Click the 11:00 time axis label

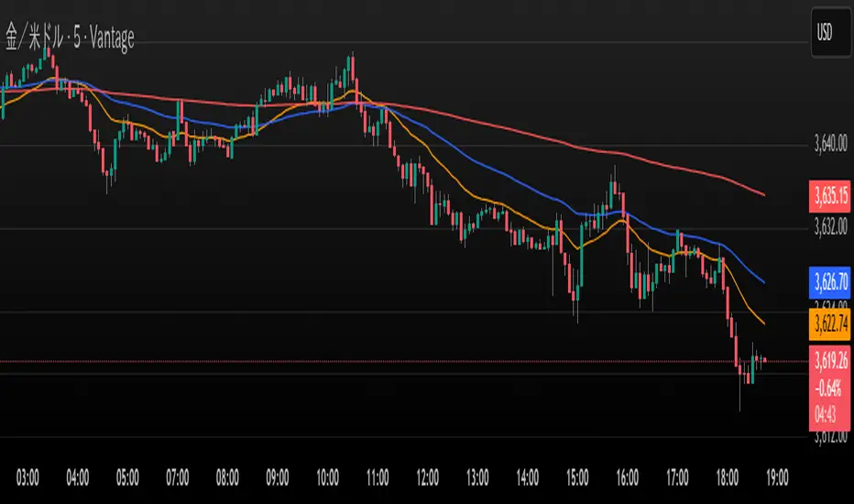[x=378, y=477]
